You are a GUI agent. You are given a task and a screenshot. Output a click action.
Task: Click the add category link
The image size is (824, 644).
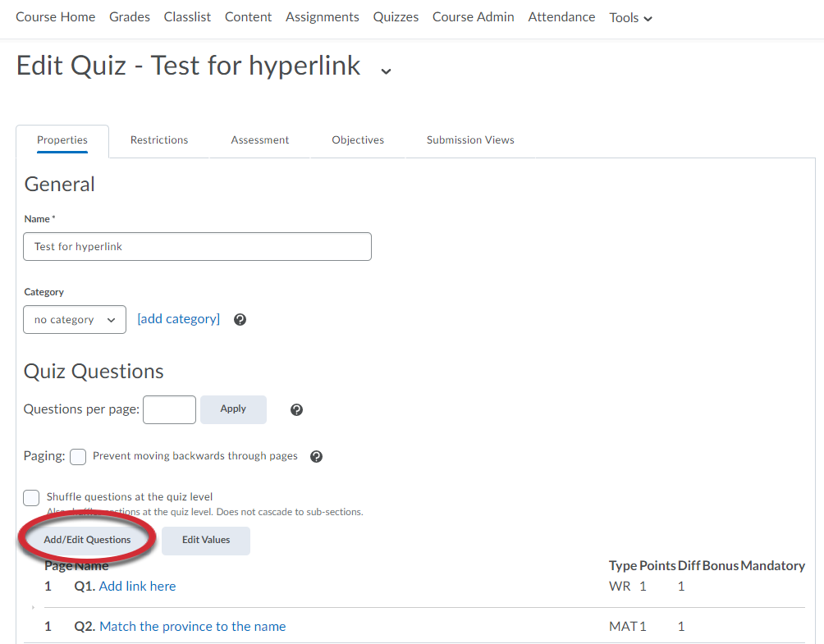178,319
